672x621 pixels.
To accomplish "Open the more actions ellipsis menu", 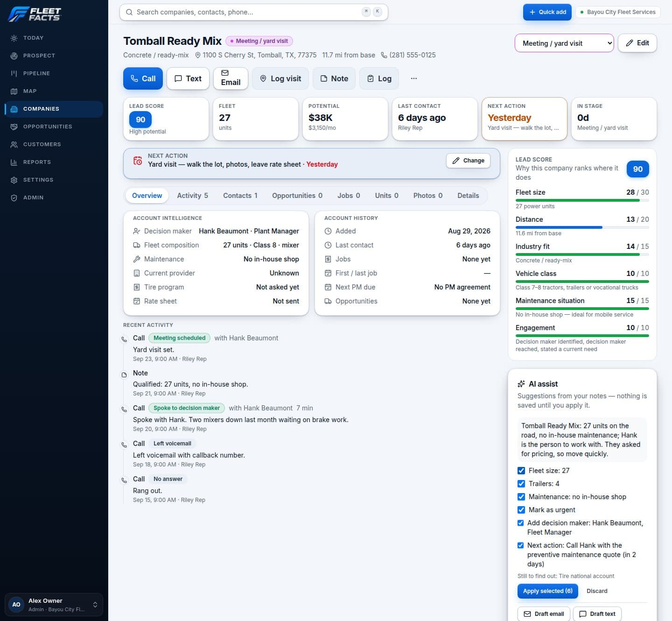I will 414,78.
